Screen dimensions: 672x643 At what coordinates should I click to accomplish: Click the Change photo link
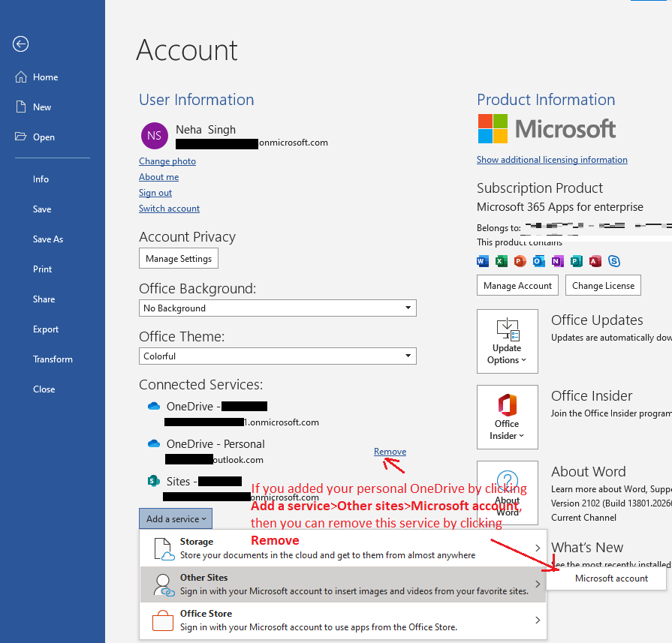click(167, 161)
